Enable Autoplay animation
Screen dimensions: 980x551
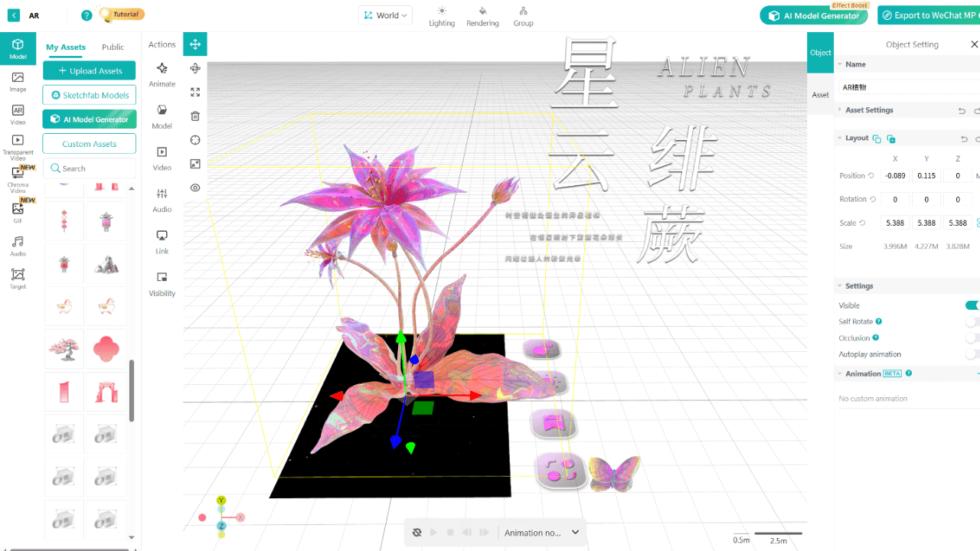coord(973,354)
